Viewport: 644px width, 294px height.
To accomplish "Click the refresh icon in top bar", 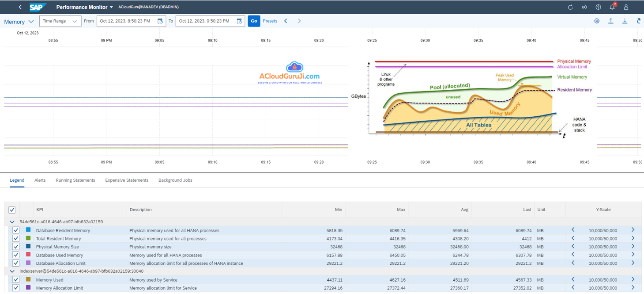I will click(x=570, y=7).
